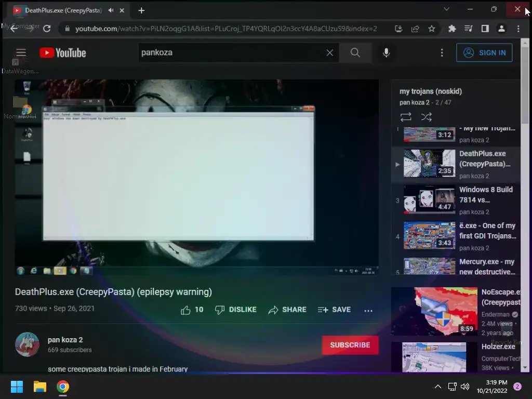Image resolution: width=532 pixels, height=399 pixels.
Task: Subscribe to pan koza 2
Action: pyautogui.click(x=350, y=345)
